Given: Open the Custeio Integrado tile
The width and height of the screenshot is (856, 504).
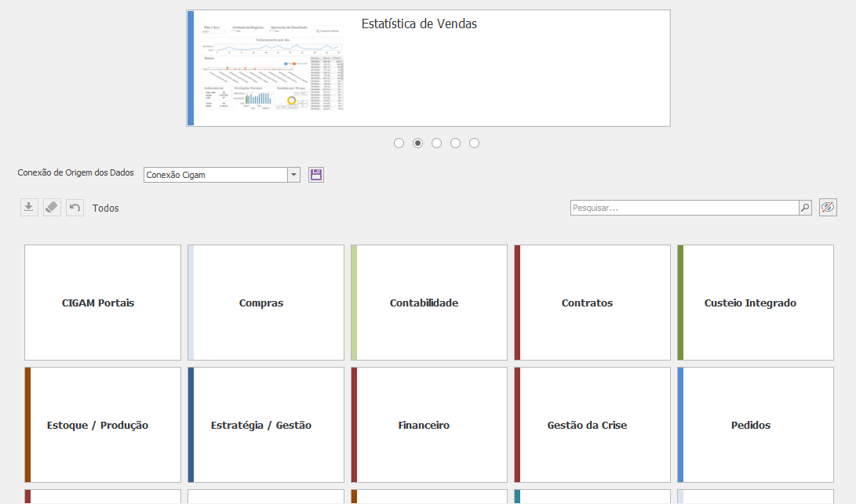Looking at the screenshot, I should 756,303.
